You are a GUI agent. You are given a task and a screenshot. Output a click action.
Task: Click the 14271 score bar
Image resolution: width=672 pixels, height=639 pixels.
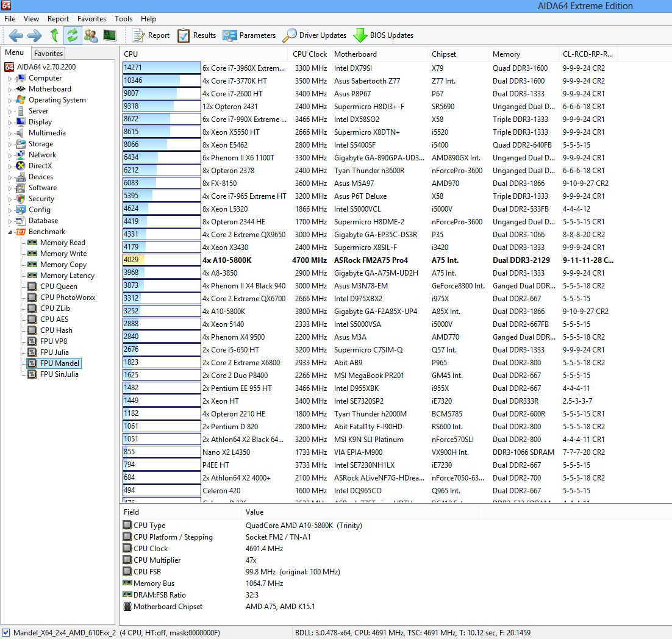(162, 68)
